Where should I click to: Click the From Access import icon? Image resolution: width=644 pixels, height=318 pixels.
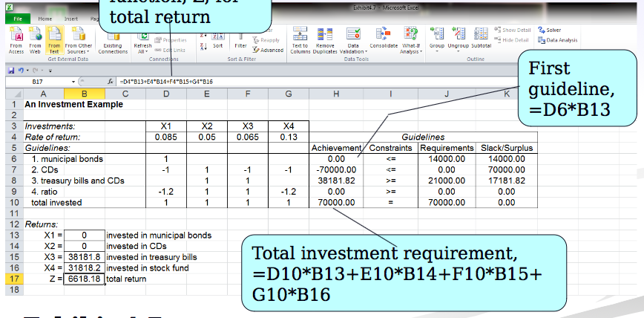[x=16, y=35]
